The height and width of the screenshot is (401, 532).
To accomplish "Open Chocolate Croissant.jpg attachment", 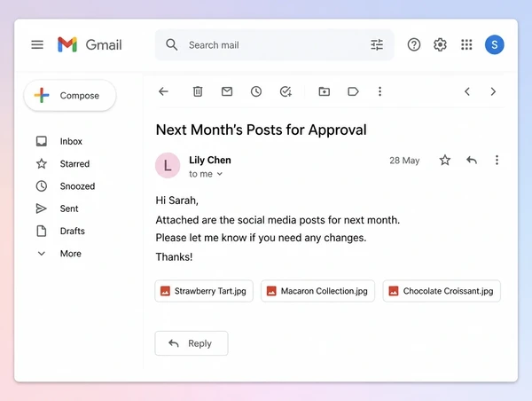I will pos(442,291).
